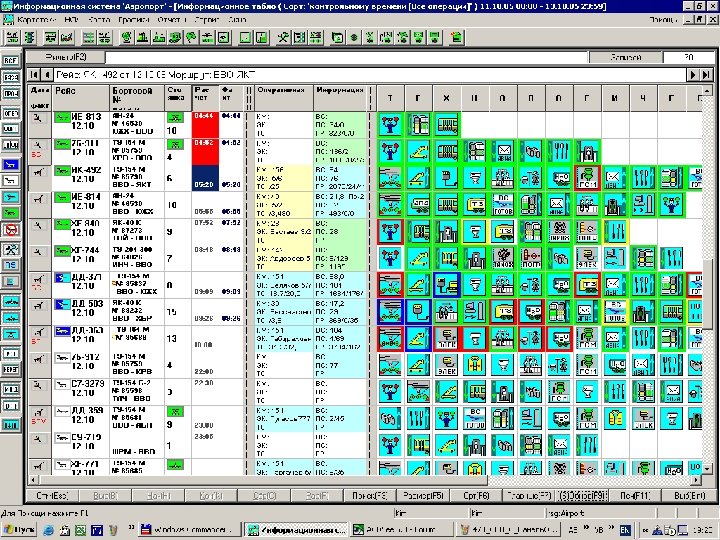Viewport: 720px width, 540px height.
Task: Select the green airplane filter in left sidebar
Action: pos(11,213)
